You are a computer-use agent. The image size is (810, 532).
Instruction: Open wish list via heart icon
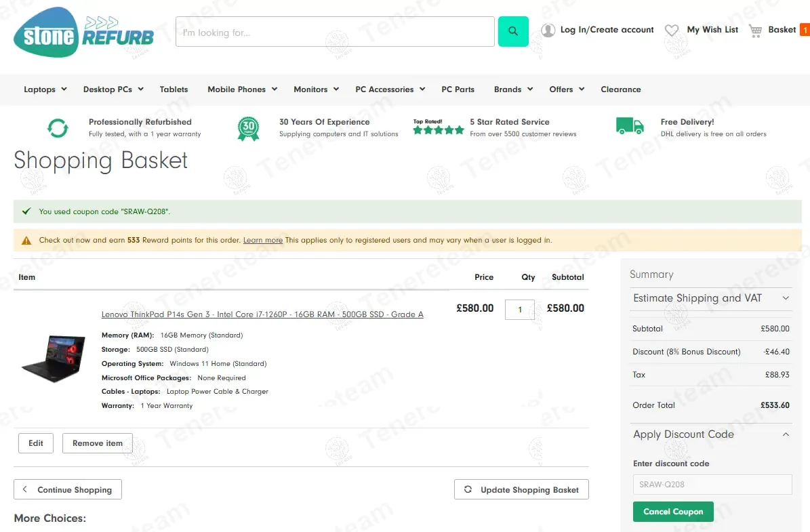pos(671,30)
